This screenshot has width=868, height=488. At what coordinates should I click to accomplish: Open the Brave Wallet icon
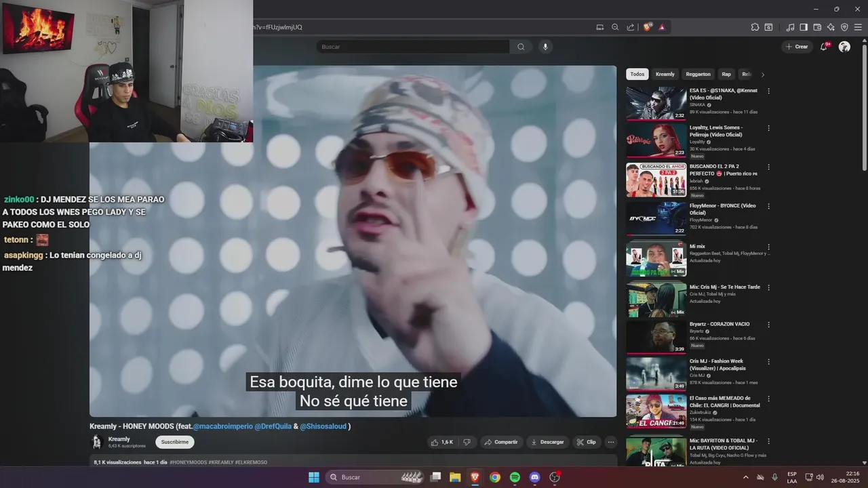(x=817, y=27)
